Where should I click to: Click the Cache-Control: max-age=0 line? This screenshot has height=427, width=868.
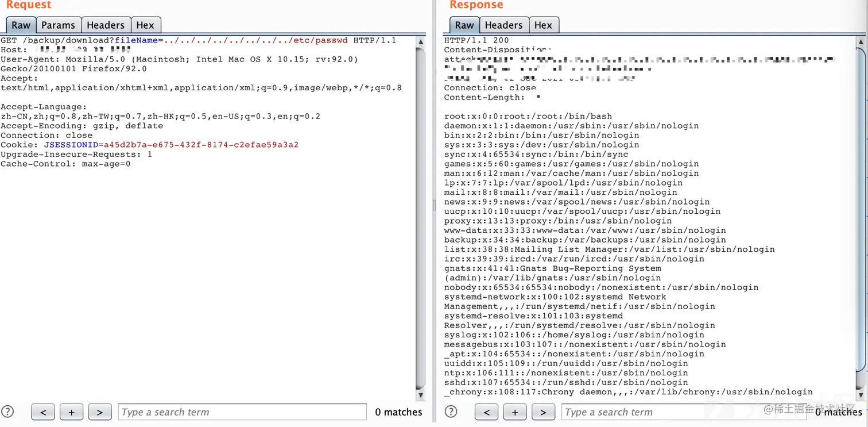(65, 164)
